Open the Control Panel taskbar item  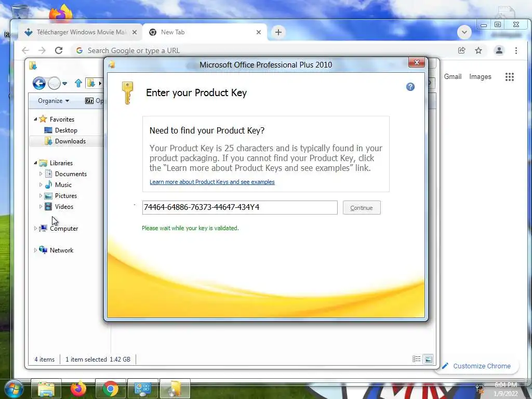142,389
